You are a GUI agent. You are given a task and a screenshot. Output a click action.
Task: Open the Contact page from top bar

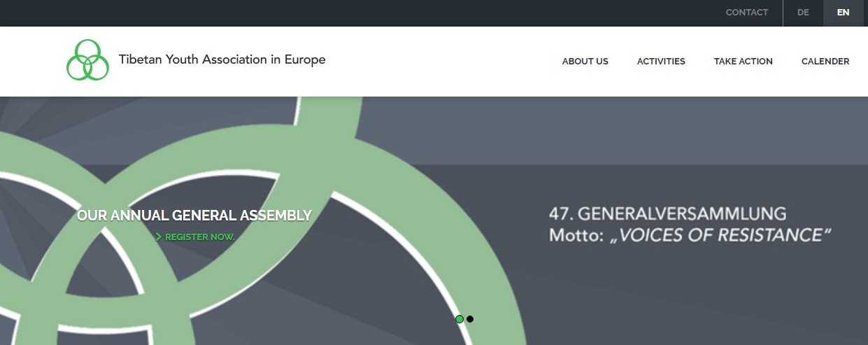coord(746,13)
